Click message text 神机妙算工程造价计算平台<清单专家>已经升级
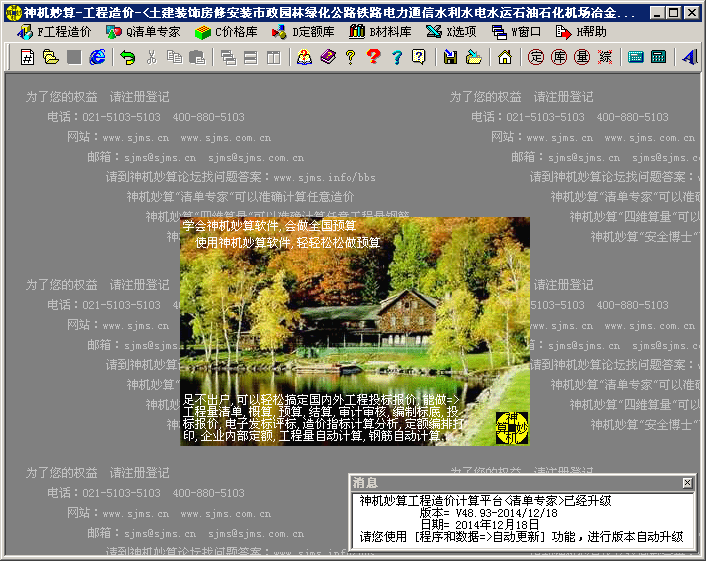The image size is (706, 561). [485, 501]
